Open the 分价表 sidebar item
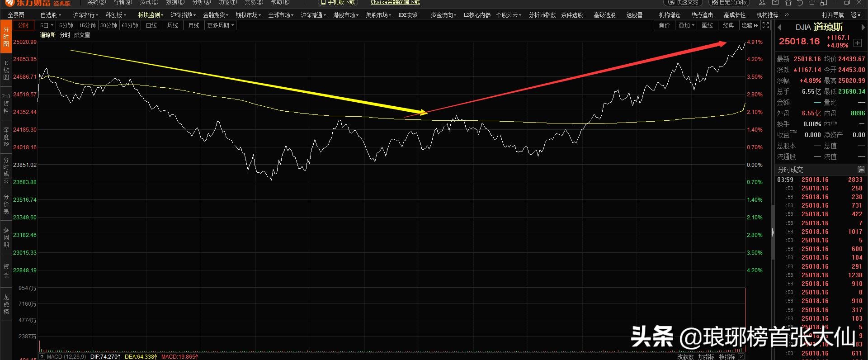Image resolution: width=868 pixels, height=360 pixels. click(x=6, y=204)
